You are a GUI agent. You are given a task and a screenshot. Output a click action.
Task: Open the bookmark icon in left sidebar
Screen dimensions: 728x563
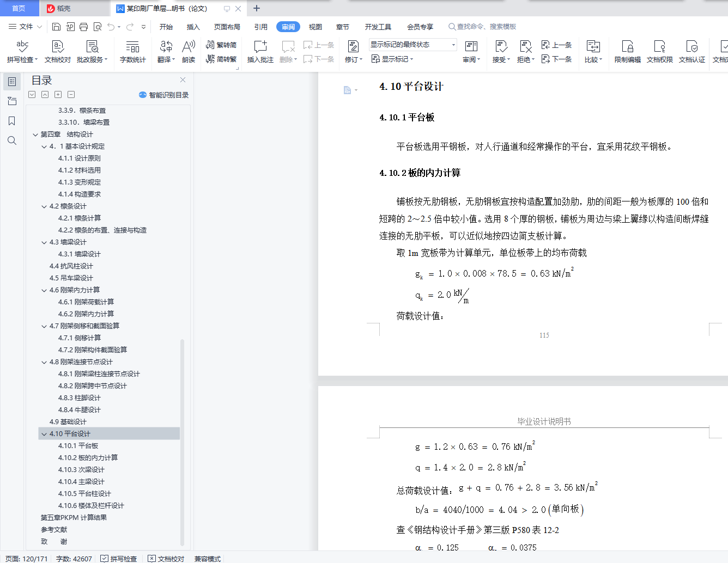[x=12, y=121]
